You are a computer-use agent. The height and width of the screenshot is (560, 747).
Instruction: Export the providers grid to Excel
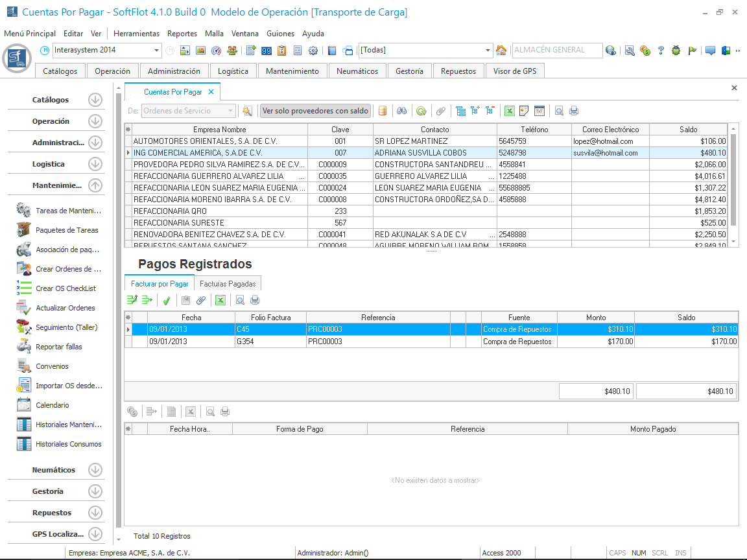510,111
